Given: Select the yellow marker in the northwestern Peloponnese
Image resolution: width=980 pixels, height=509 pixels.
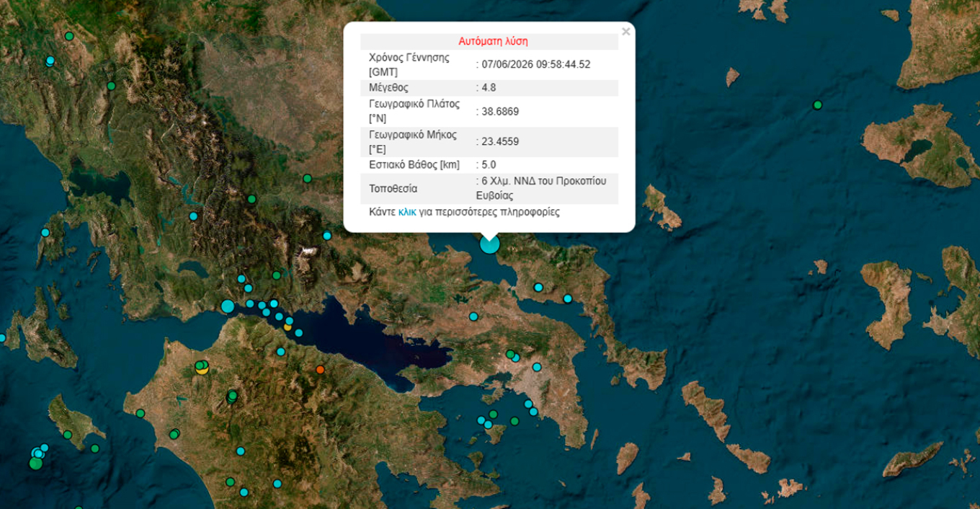Looking at the screenshot, I should point(202,368).
